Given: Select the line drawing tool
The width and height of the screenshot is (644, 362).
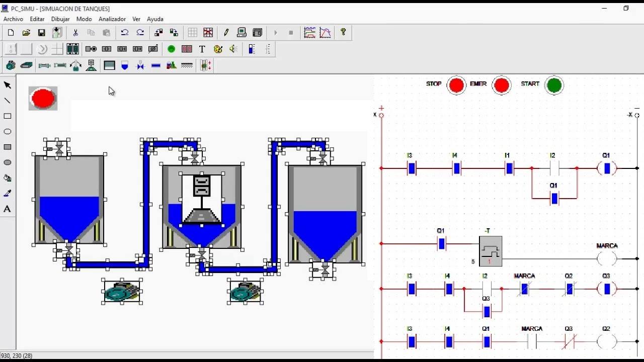Looking at the screenshot, I should (8, 101).
